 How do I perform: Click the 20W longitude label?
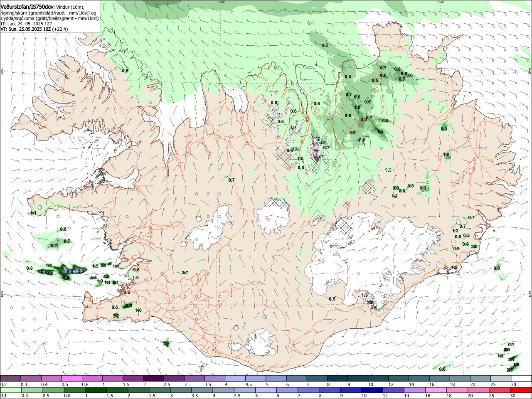pos(221,2)
